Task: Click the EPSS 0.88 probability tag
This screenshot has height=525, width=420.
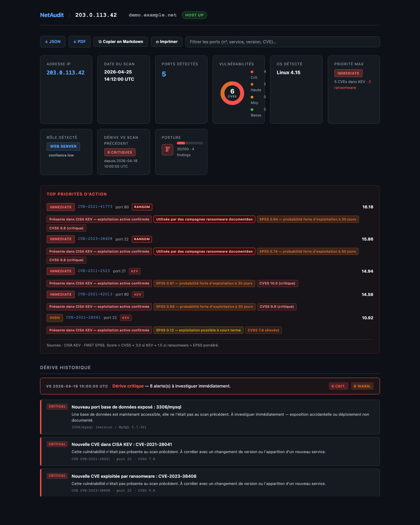Action: 204,306
